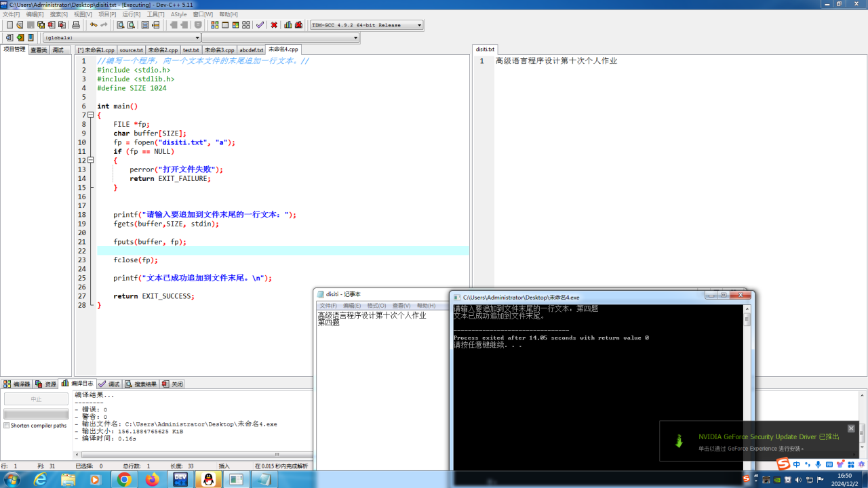This screenshot has width=868, height=488.
Task: Collapse the main function fold at line 7
Action: click(x=91, y=115)
